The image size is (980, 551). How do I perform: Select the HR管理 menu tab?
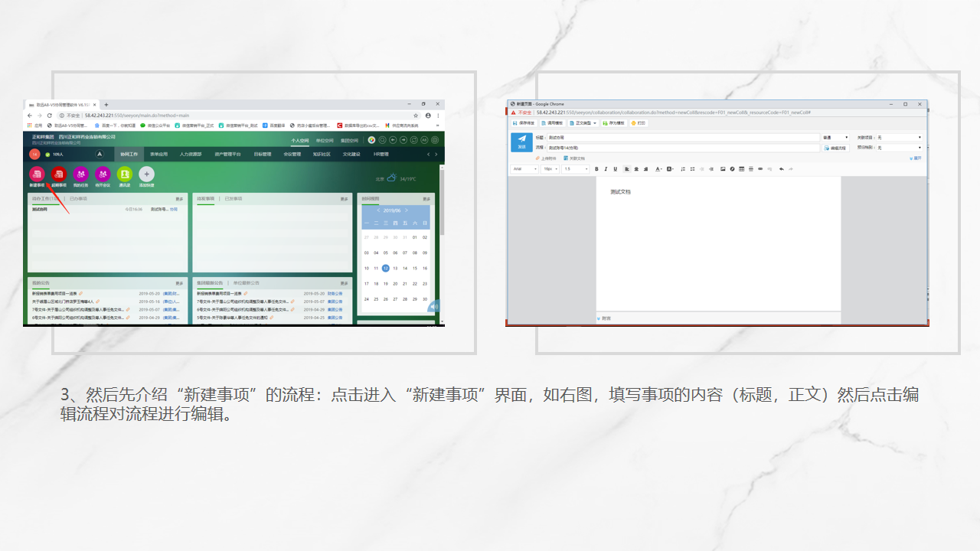[381, 154]
